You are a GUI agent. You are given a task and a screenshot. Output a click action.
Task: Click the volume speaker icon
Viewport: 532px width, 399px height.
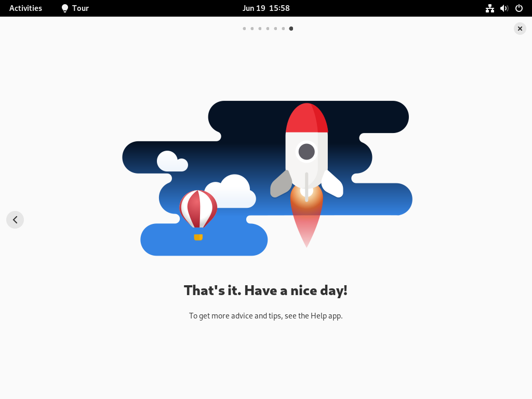(x=504, y=8)
